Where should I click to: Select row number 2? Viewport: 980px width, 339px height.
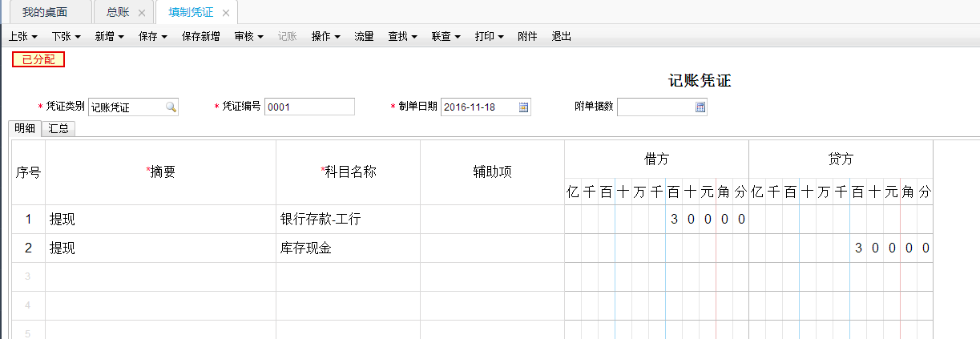(28, 248)
